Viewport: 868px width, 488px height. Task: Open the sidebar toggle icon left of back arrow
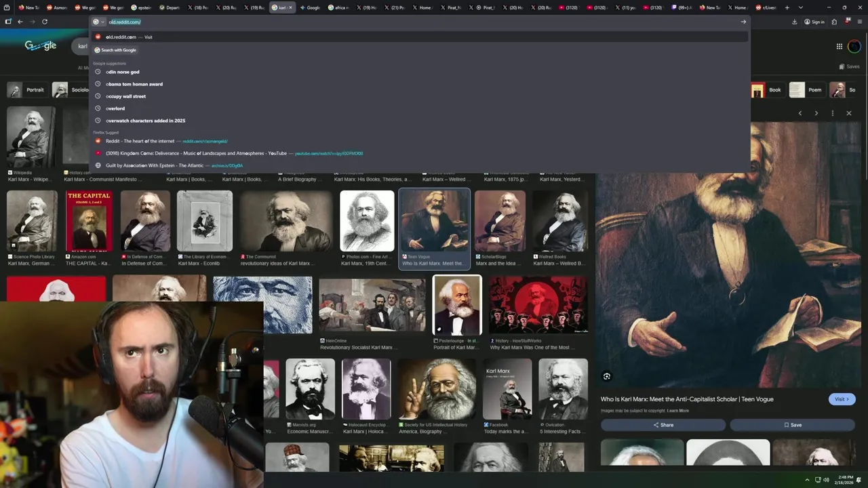pyautogui.click(x=8, y=22)
